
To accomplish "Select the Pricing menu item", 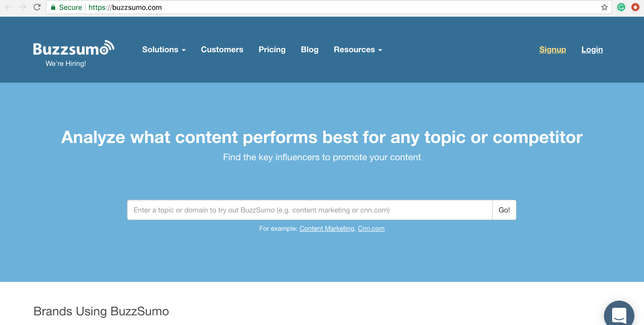I will [x=272, y=49].
